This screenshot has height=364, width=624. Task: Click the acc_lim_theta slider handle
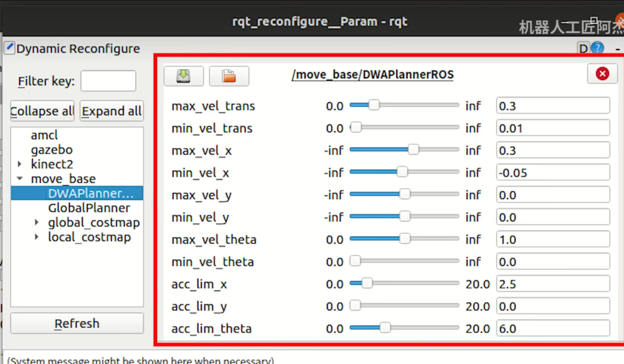point(385,328)
